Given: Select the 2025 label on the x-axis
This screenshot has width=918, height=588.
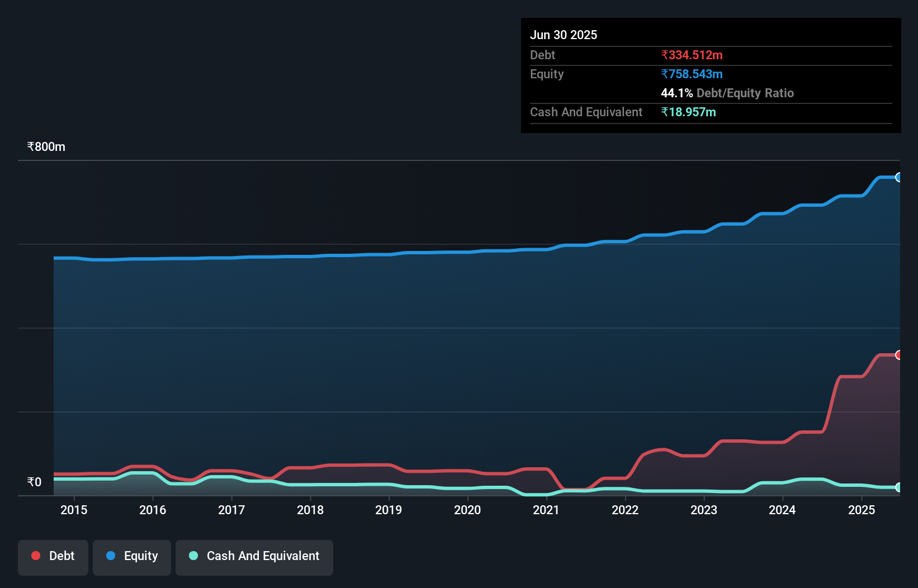Looking at the screenshot, I should pos(862,510).
